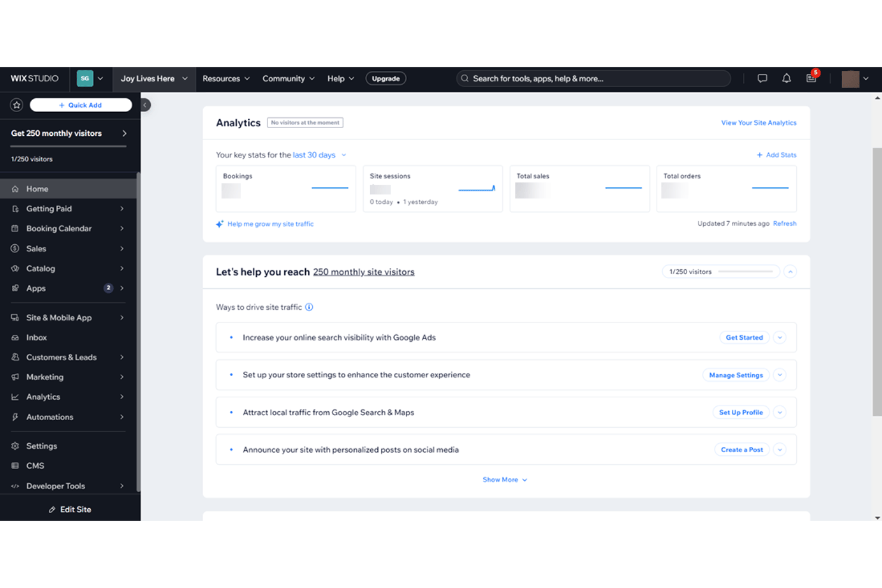Open the Resources menu
The width and height of the screenshot is (882, 588).
pyautogui.click(x=226, y=79)
